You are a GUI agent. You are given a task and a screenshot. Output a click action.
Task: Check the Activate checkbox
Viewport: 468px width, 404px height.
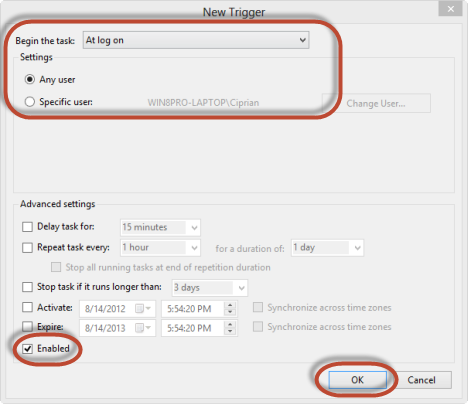(x=27, y=307)
